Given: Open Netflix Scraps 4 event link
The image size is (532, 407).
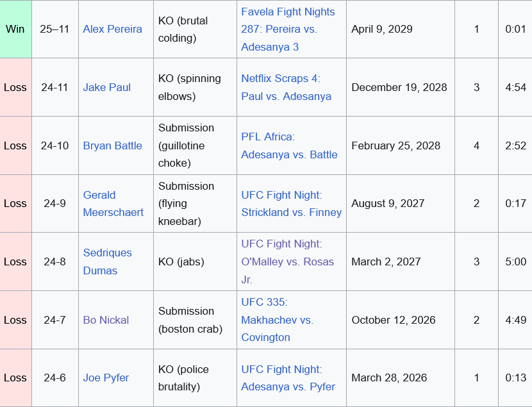Looking at the screenshot, I should click(x=286, y=88).
